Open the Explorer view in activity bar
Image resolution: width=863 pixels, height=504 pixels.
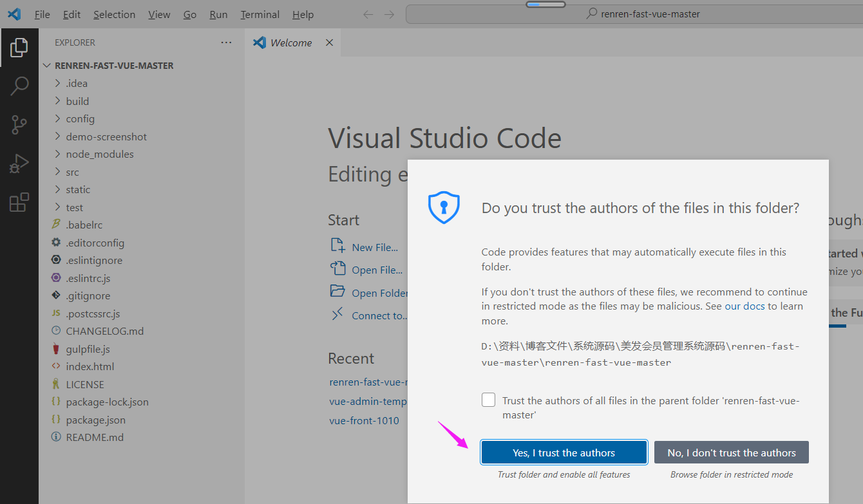19,47
